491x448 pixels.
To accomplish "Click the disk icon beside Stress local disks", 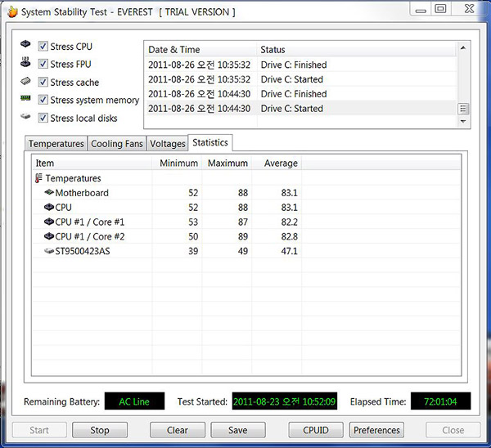I will (x=25, y=116).
